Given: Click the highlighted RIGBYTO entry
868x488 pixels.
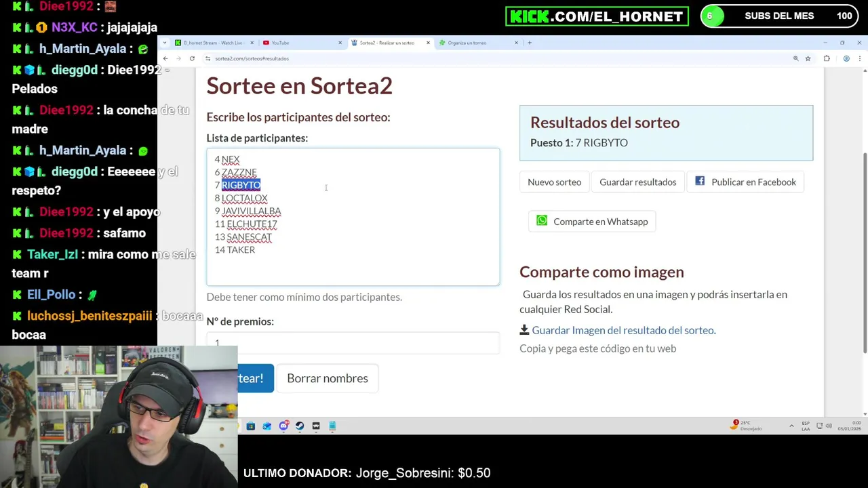Looking at the screenshot, I should (x=241, y=185).
